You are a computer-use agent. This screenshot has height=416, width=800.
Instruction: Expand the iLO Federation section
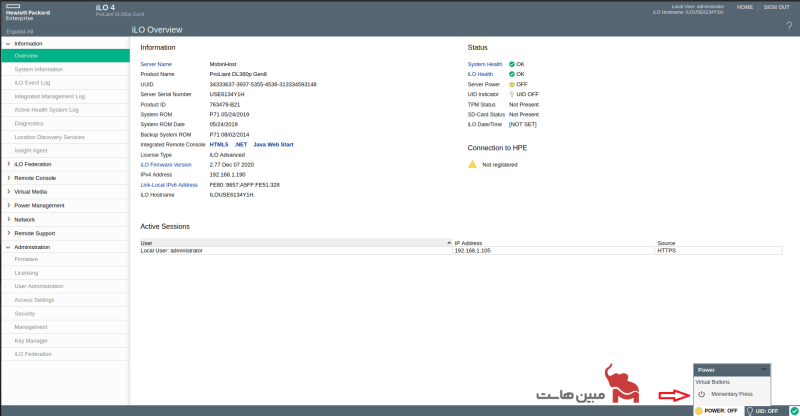pos(9,163)
